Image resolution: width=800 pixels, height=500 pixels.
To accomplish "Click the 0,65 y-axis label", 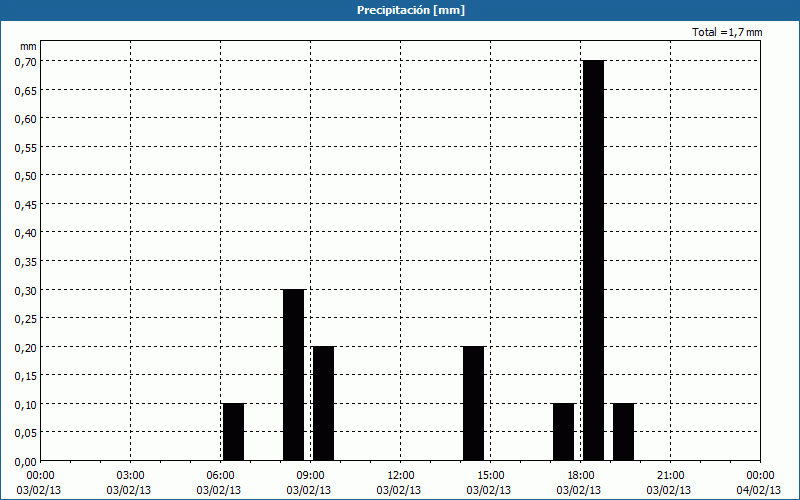I will [x=26, y=90].
